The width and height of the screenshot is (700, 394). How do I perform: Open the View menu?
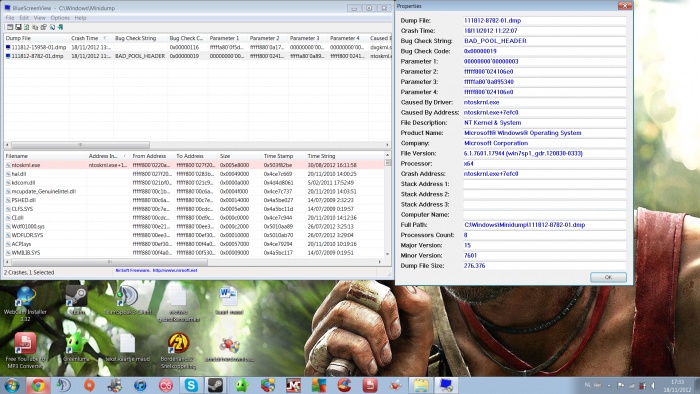click(40, 18)
